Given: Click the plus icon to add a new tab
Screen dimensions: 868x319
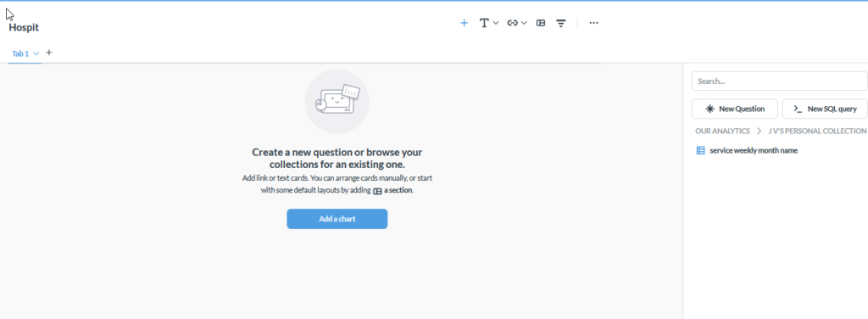Looking at the screenshot, I should 48,53.
